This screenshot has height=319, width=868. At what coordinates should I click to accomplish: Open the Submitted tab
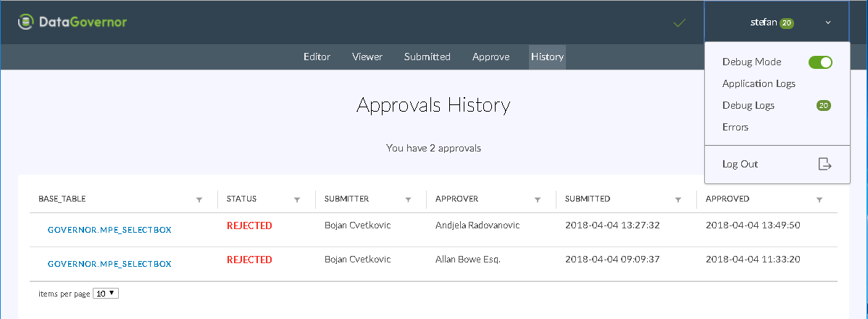tap(427, 57)
